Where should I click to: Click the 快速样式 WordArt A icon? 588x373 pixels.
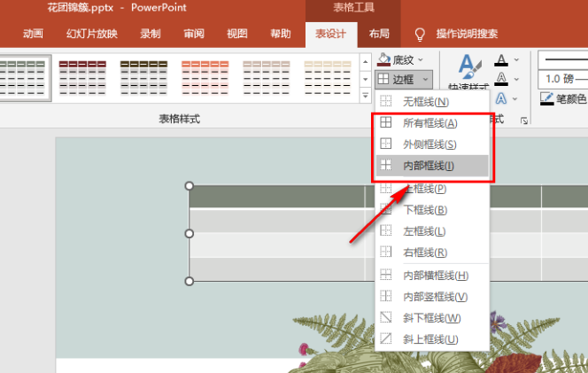tap(469, 66)
